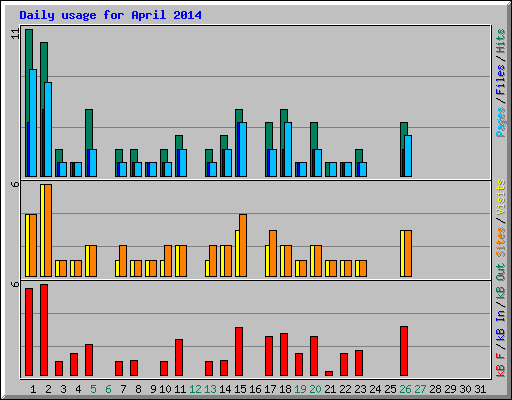Select day label '18' on date axis
This screenshot has height=400, width=512.
285,389
